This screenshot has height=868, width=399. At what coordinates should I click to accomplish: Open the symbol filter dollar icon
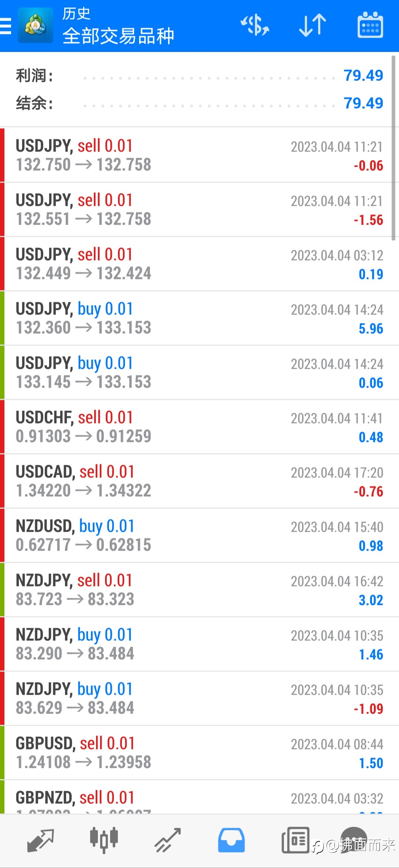pos(255,25)
